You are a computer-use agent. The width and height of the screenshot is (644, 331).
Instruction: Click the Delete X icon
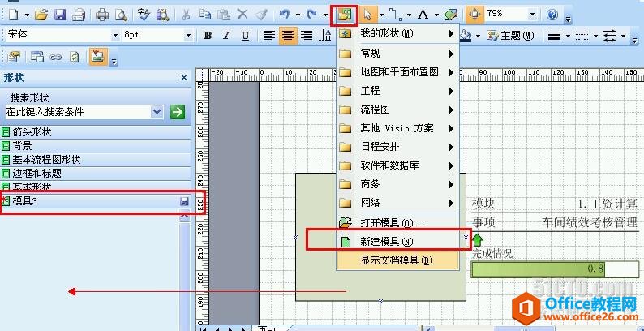point(243,15)
